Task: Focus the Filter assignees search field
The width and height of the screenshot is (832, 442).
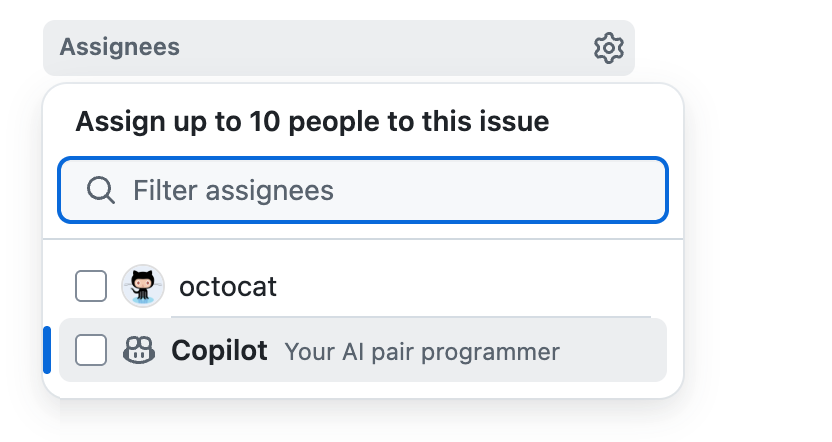Action: [380, 190]
